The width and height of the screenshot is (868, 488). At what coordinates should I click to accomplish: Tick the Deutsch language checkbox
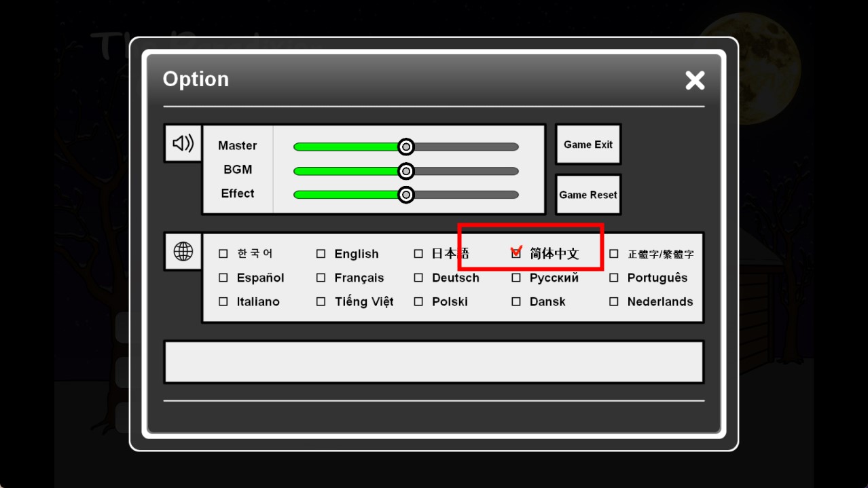[x=418, y=278]
